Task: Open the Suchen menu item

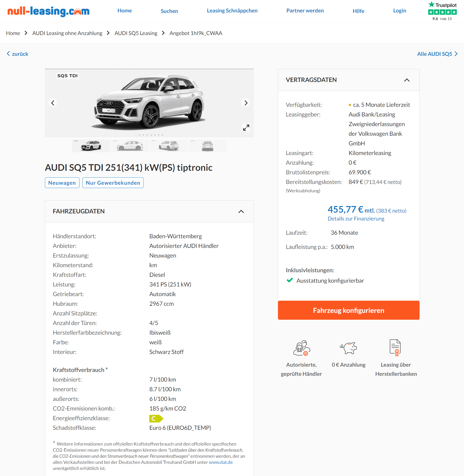Action: click(x=169, y=11)
